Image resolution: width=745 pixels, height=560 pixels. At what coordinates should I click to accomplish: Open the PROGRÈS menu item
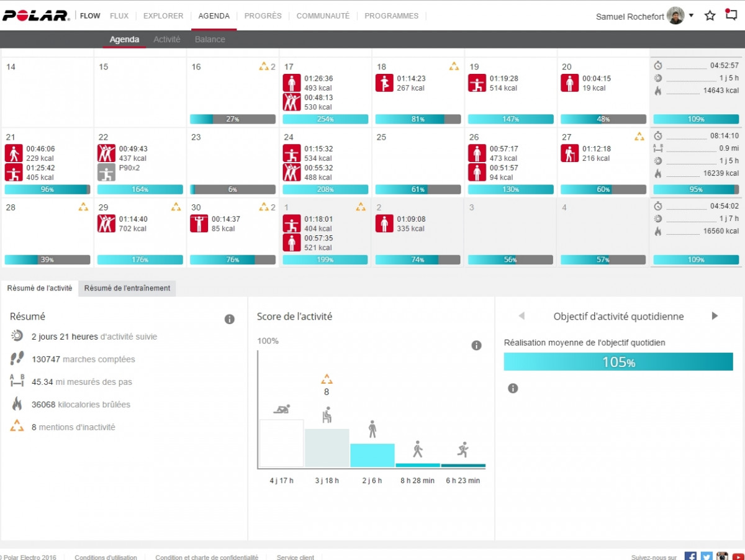[x=263, y=16]
